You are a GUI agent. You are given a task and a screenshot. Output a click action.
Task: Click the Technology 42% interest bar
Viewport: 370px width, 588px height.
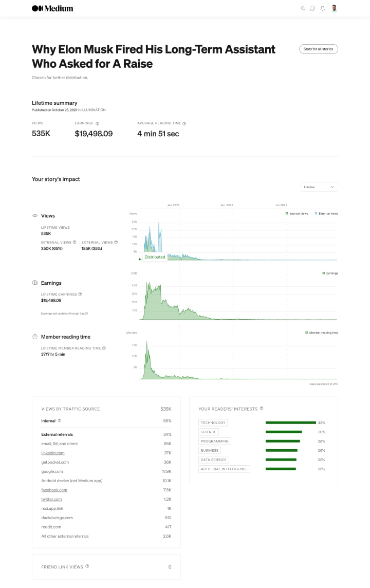point(290,422)
